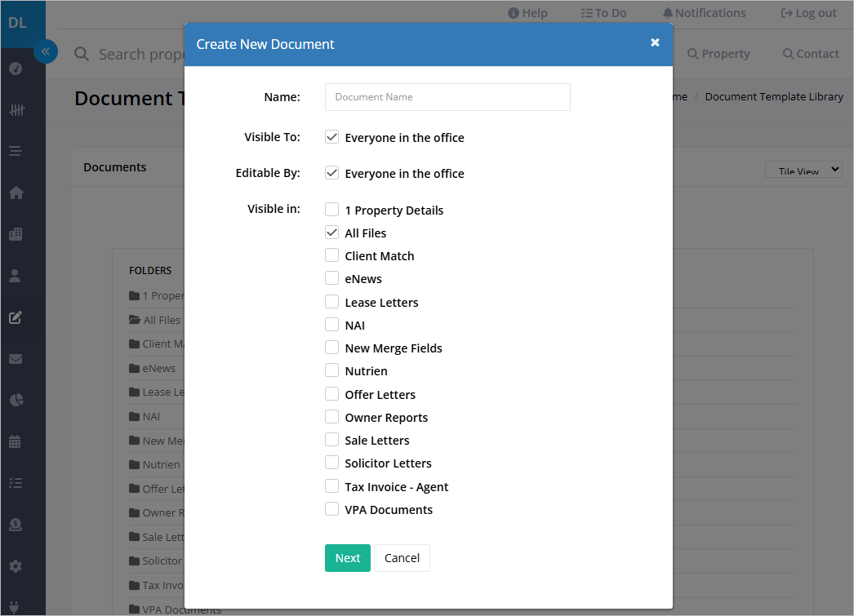Viewport: 854px width, 616px height.
Task: Check the Owner Reports checkbox
Action: click(331, 416)
